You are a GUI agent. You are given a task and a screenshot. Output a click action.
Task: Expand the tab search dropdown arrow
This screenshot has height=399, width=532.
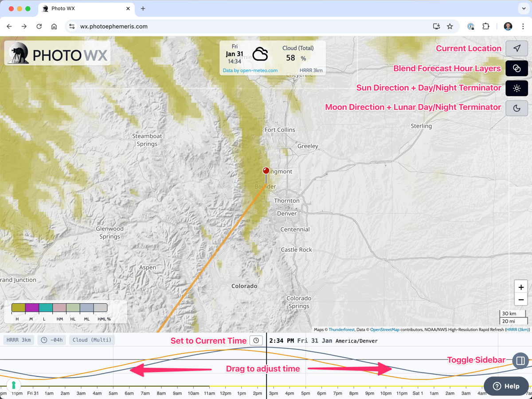(x=524, y=8)
